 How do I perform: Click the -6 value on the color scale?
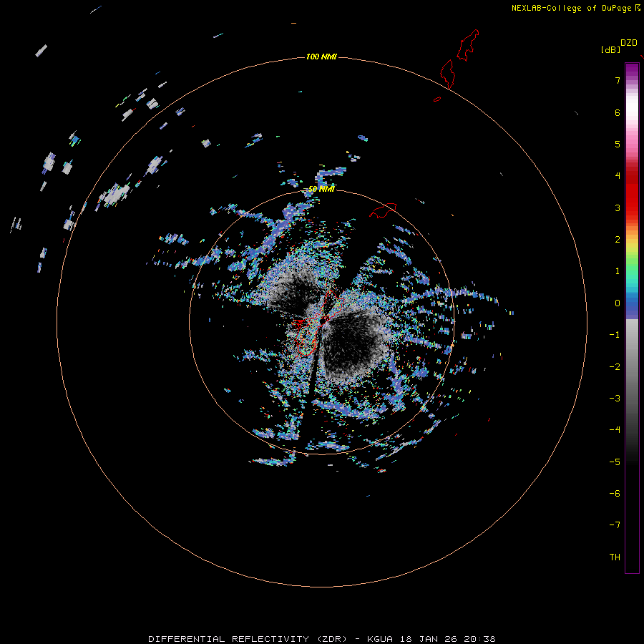(615, 494)
